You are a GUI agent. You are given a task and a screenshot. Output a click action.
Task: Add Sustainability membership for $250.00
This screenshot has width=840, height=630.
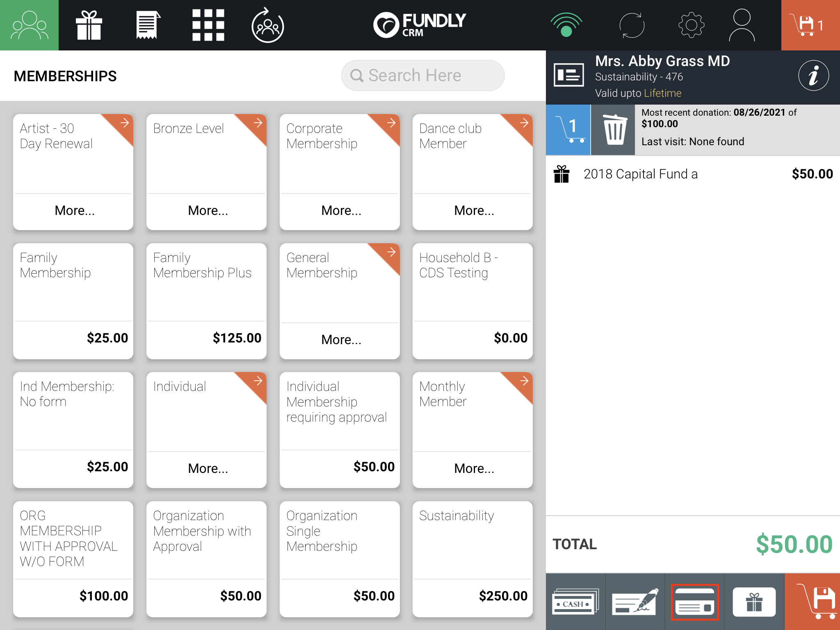[x=472, y=559]
